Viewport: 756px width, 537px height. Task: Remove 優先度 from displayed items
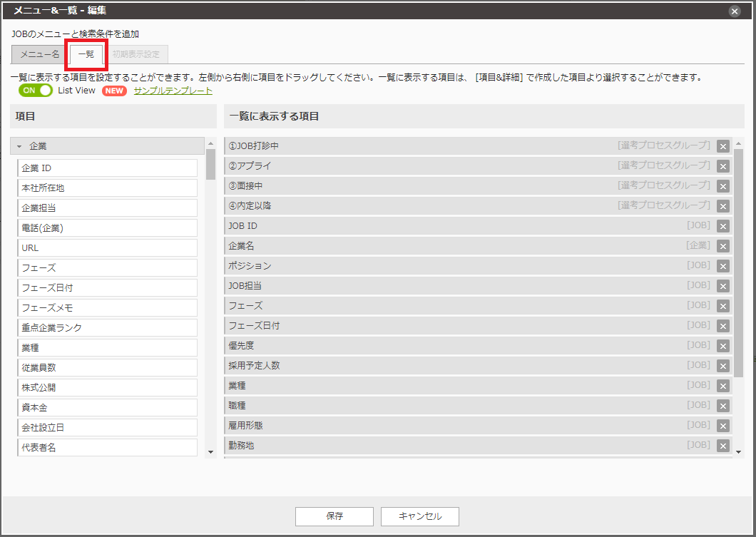[x=722, y=346]
